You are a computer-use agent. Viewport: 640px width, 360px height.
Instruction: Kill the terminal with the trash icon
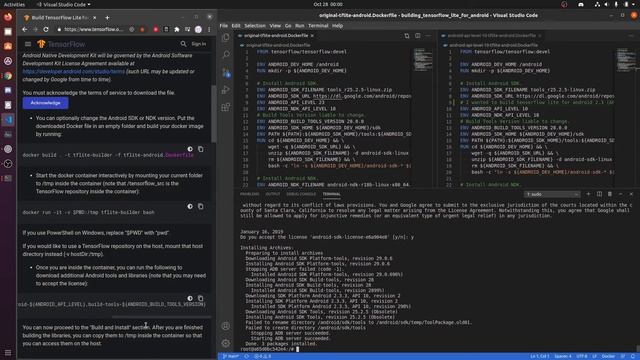[x=610, y=194]
